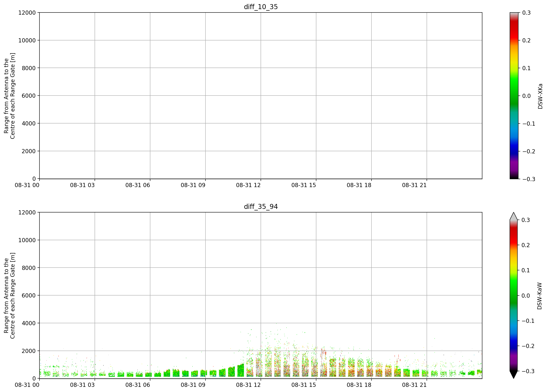Screen dimensions: 547x392
Task: Click the 2000 y-tick on diff_10_35 plot
Action: 29,151
